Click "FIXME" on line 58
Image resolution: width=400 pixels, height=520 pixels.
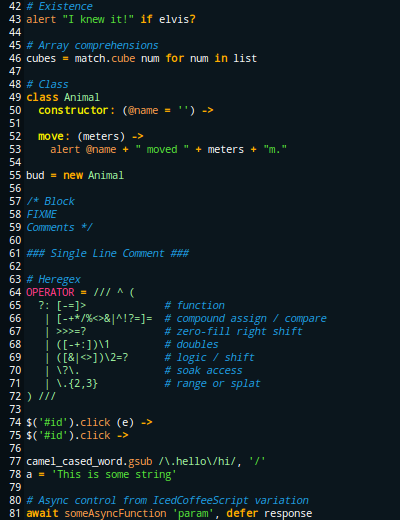[x=41, y=214]
